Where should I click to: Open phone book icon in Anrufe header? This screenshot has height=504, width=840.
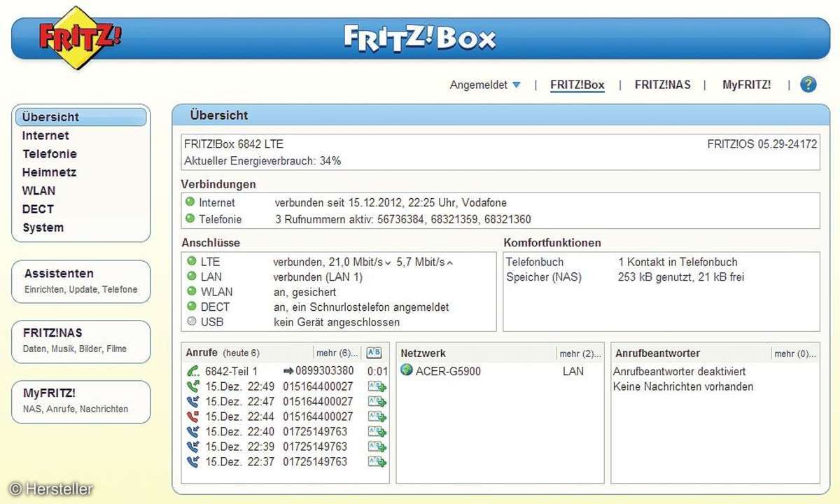coord(374,353)
